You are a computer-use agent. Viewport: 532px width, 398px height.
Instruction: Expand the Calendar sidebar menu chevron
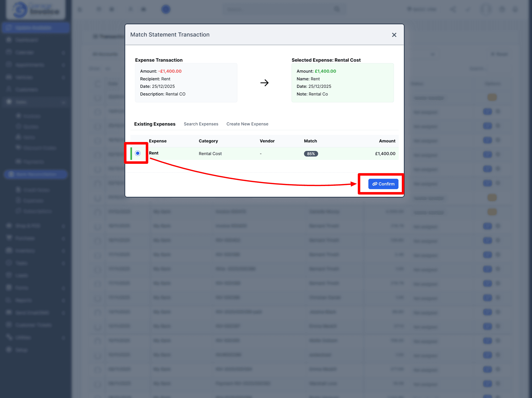[64, 53]
